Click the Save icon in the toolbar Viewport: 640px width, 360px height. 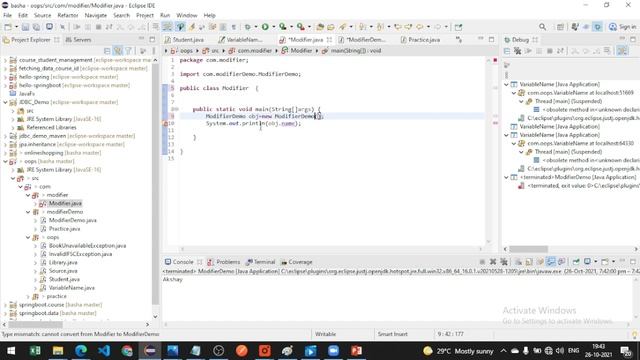click(26, 27)
